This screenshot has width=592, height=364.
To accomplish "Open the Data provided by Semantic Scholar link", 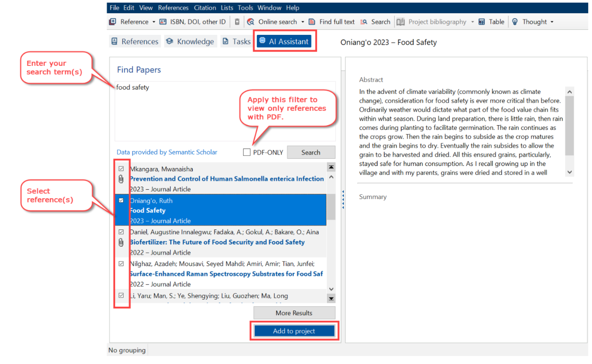I will pos(167,152).
